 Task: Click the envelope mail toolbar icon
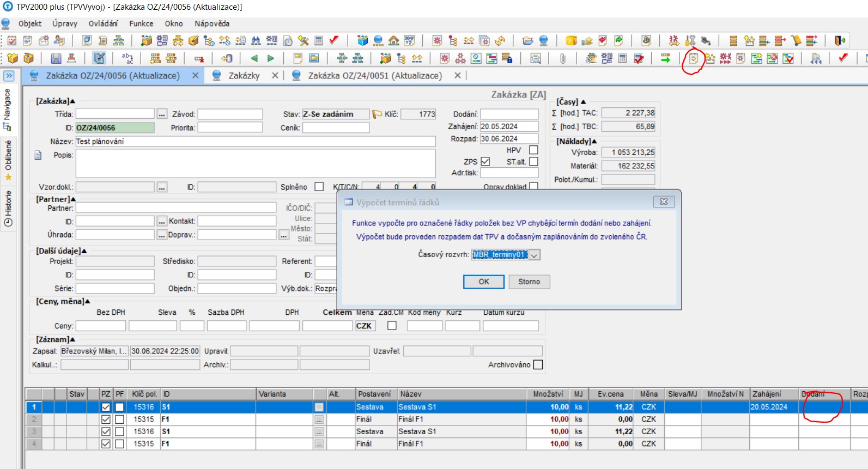coord(44,40)
